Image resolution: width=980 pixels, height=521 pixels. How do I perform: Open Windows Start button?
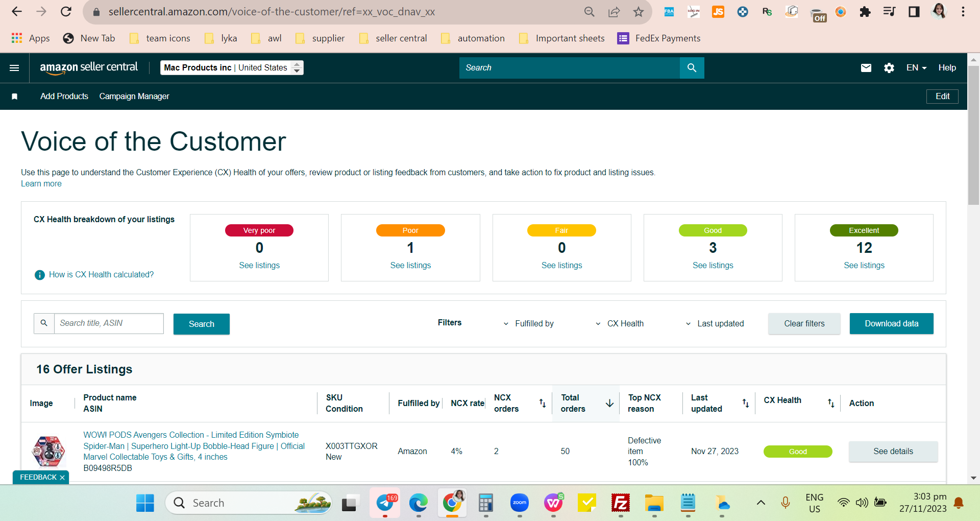(x=145, y=503)
